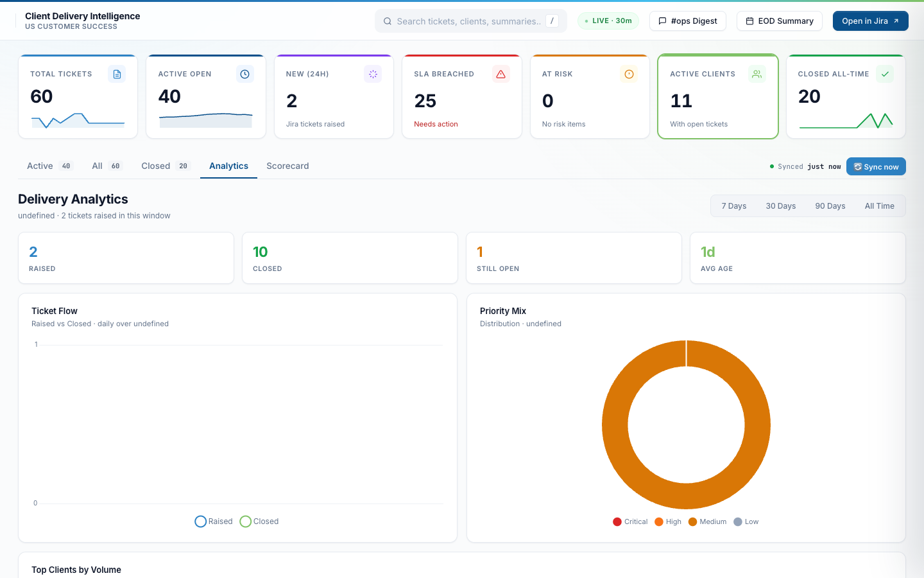This screenshot has width=924, height=578.
Task: Click the 'With open tickets' text
Action: tap(699, 124)
